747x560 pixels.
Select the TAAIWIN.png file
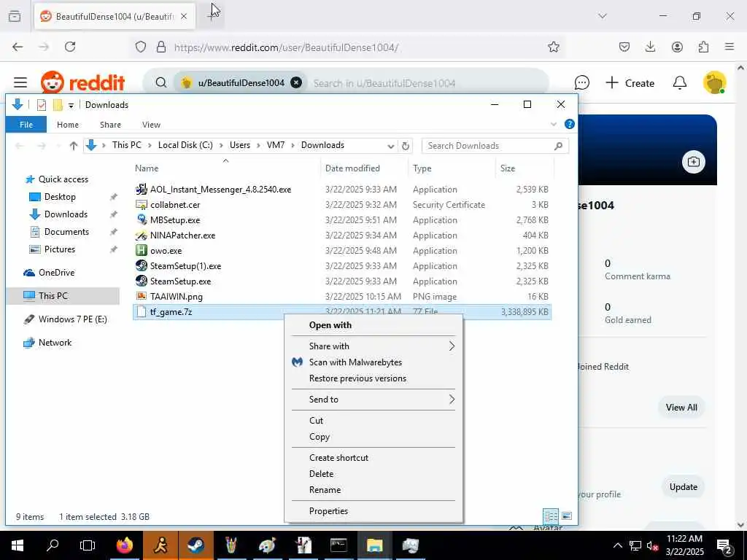click(x=177, y=296)
